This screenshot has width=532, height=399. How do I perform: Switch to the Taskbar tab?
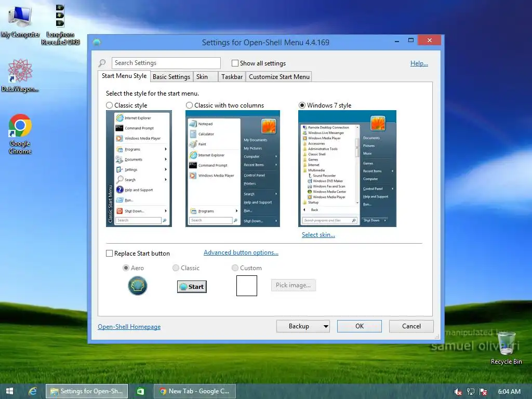pos(232,77)
